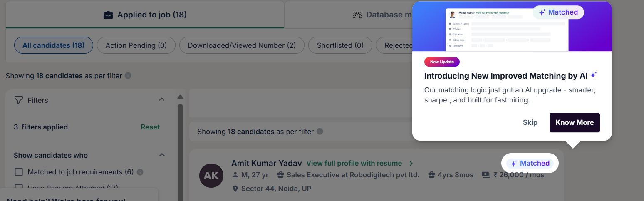Click info icon beside top 'Showing 18 candidates'

tap(128, 76)
